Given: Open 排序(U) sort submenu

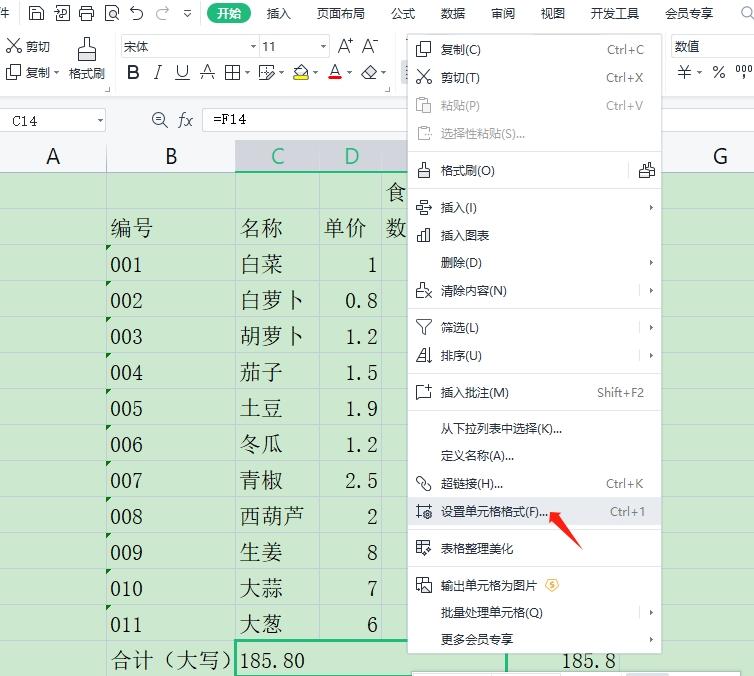Looking at the screenshot, I should pos(651,355).
